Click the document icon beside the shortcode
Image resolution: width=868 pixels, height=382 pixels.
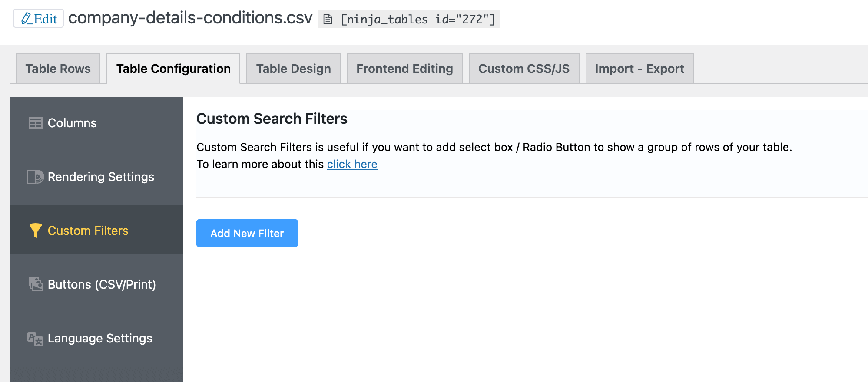point(328,20)
